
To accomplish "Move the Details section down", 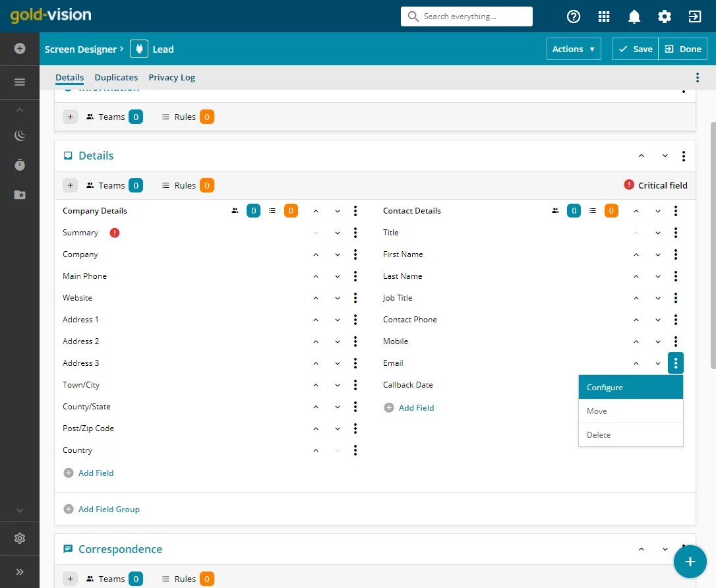I will [x=665, y=156].
